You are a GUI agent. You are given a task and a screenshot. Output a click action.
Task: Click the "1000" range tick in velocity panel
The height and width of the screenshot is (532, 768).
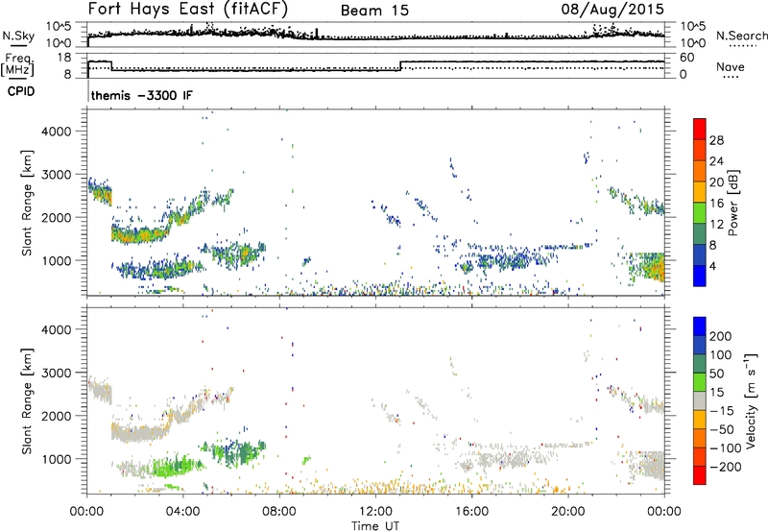click(56, 459)
